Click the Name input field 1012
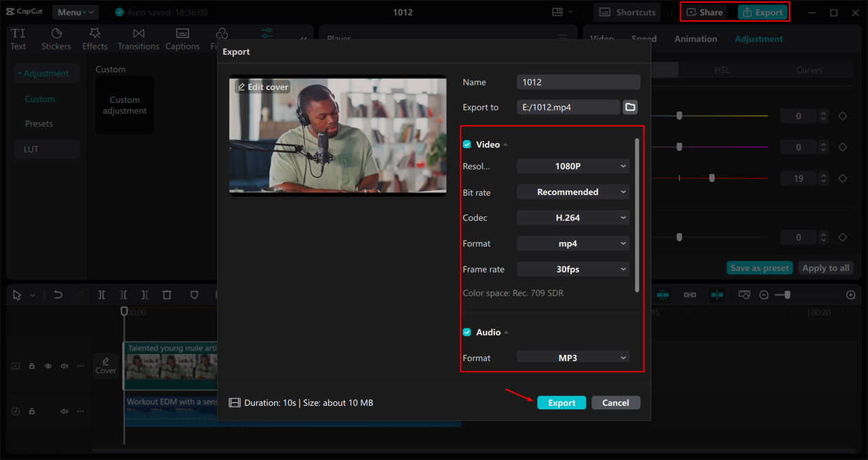This screenshot has height=460, width=868. (578, 82)
